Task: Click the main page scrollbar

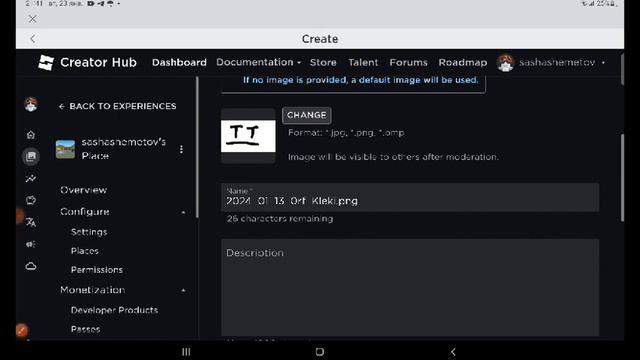Action: (x=622, y=178)
